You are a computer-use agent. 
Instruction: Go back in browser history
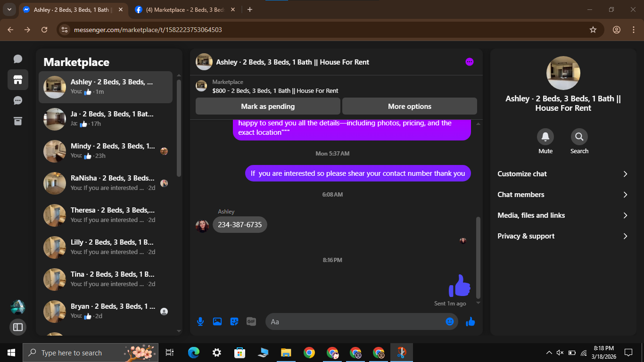pos(10,30)
